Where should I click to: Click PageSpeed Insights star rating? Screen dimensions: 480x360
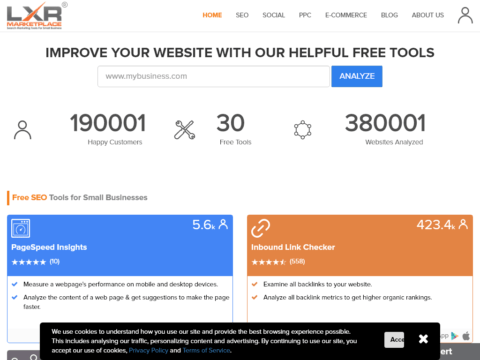pos(29,262)
